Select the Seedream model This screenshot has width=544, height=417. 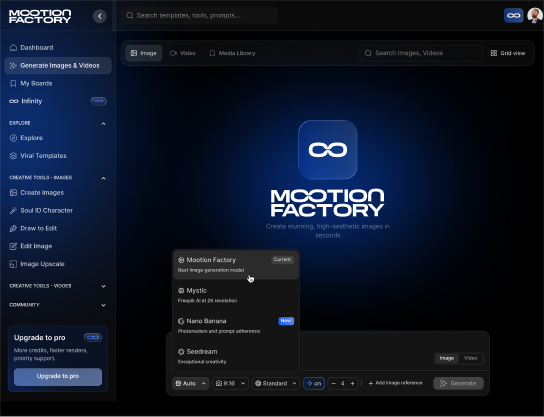(x=236, y=356)
